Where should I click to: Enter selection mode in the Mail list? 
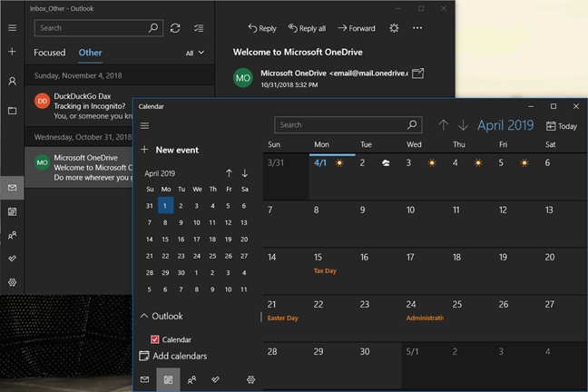coord(199,28)
